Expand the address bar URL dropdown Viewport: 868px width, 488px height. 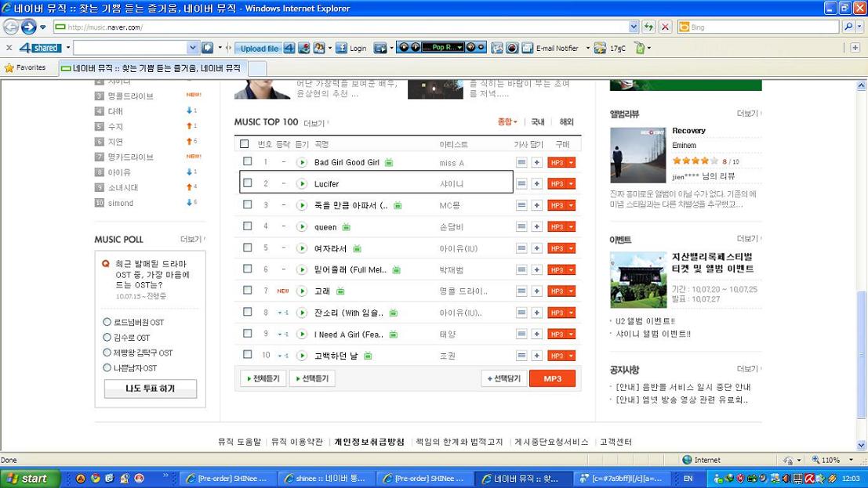[x=634, y=27]
